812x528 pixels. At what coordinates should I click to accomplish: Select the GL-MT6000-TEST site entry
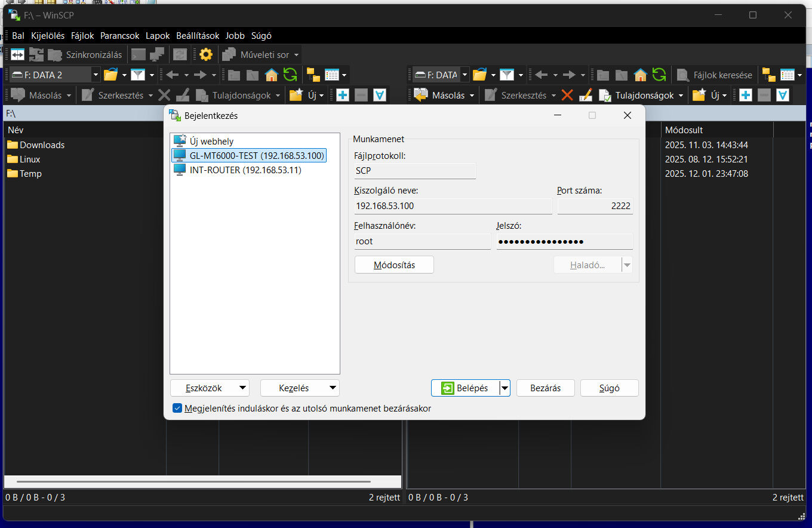(249, 156)
